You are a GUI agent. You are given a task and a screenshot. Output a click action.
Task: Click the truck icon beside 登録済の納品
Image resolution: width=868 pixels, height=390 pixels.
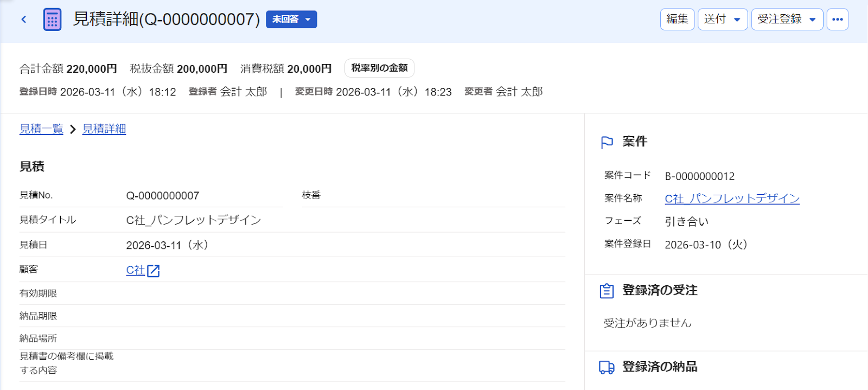pyautogui.click(x=607, y=367)
